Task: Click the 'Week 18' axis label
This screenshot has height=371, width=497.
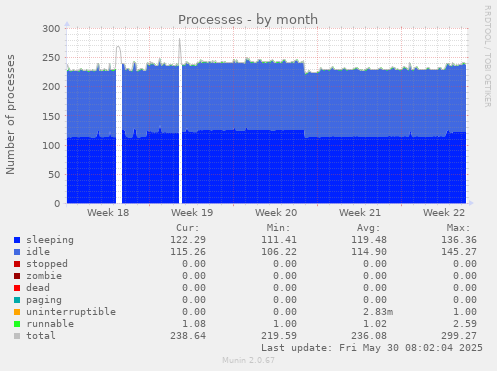Action: [x=108, y=213]
